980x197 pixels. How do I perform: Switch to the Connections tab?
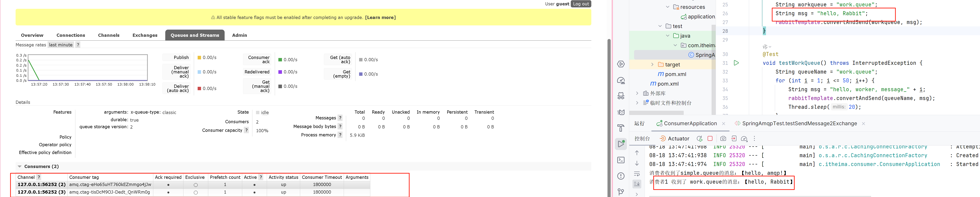[71, 35]
